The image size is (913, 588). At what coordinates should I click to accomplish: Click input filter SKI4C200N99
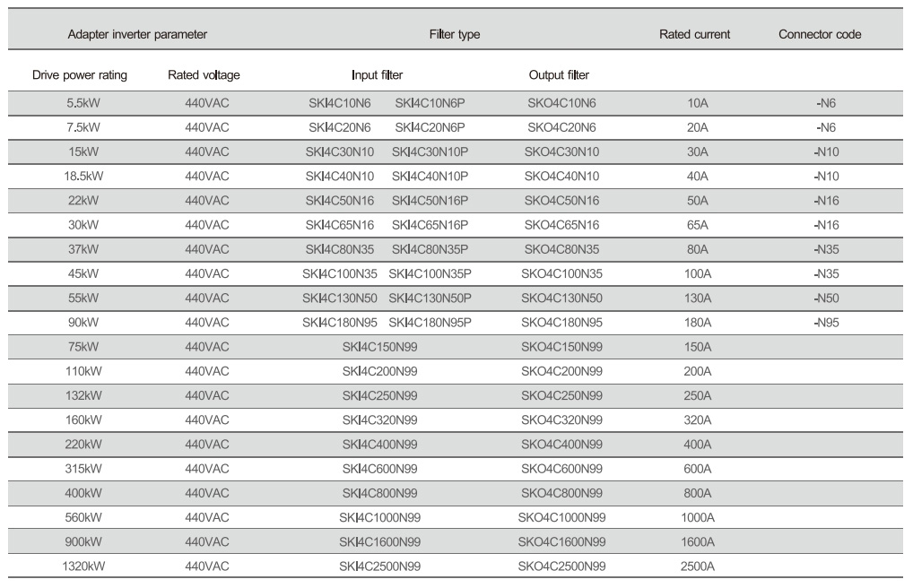click(x=379, y=372)
